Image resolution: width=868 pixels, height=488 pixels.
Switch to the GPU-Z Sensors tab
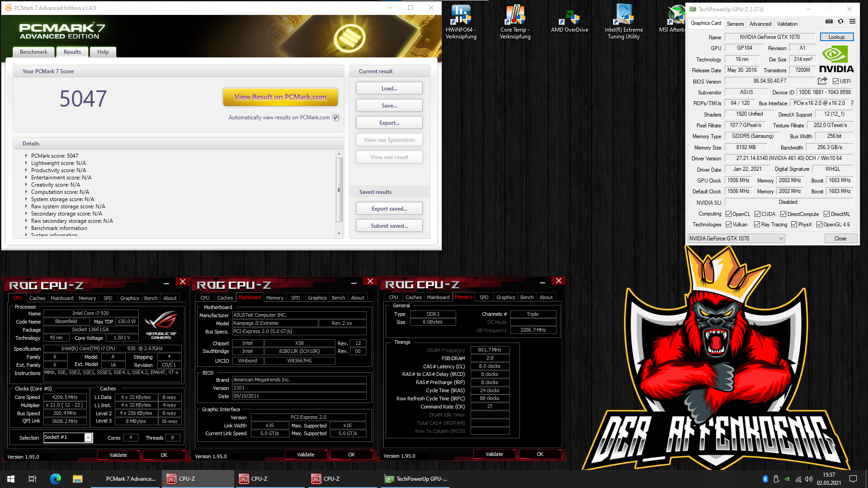click(735, 24)
